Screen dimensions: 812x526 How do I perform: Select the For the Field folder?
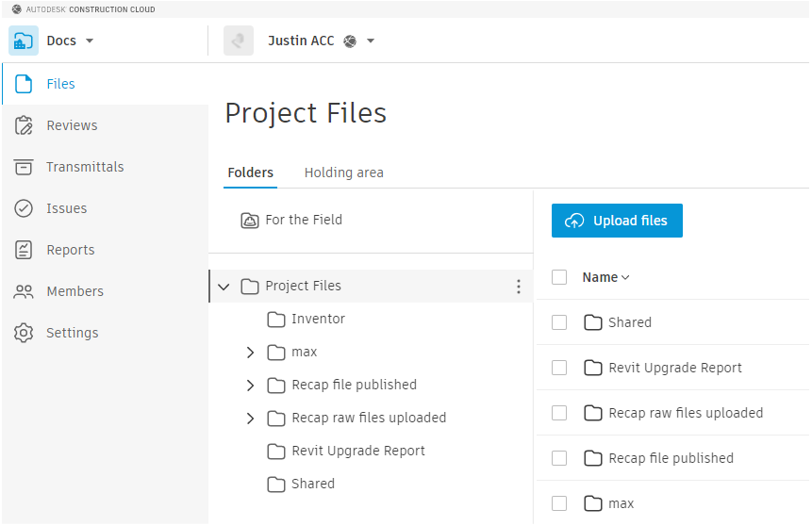304,220
